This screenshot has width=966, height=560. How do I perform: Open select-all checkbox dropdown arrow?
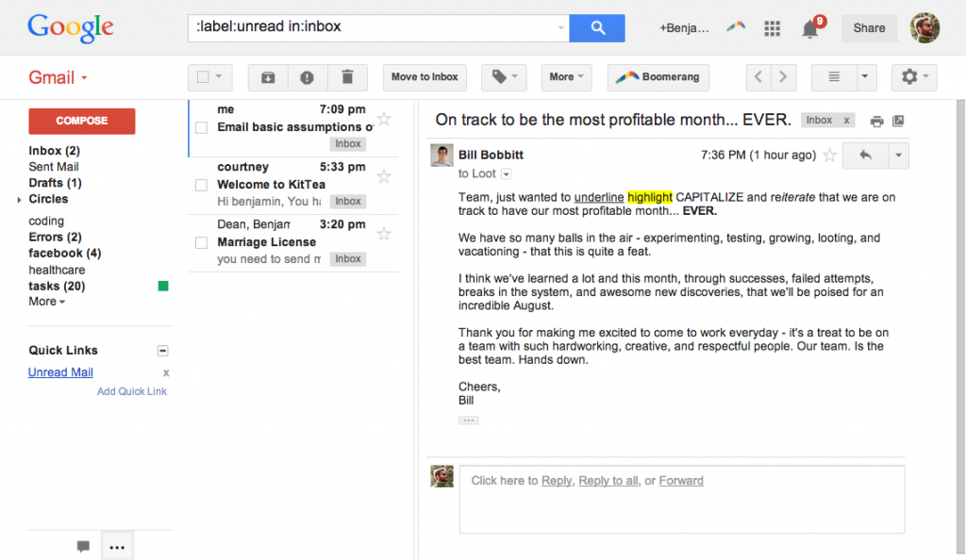(219, 77)
